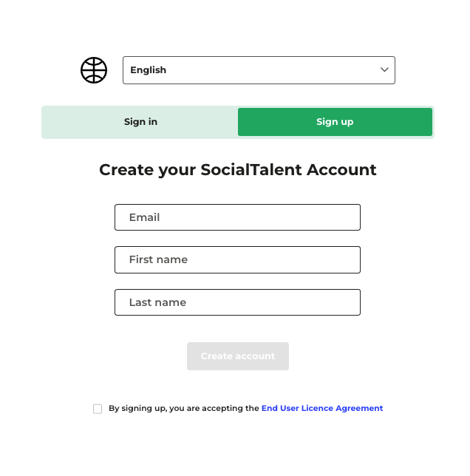
Task: Click the 'First name' placeholder text
Action: coord(158,259)
